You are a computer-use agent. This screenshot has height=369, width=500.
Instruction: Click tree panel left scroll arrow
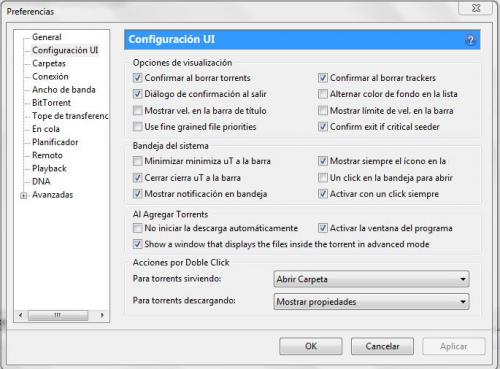(21, 315)
